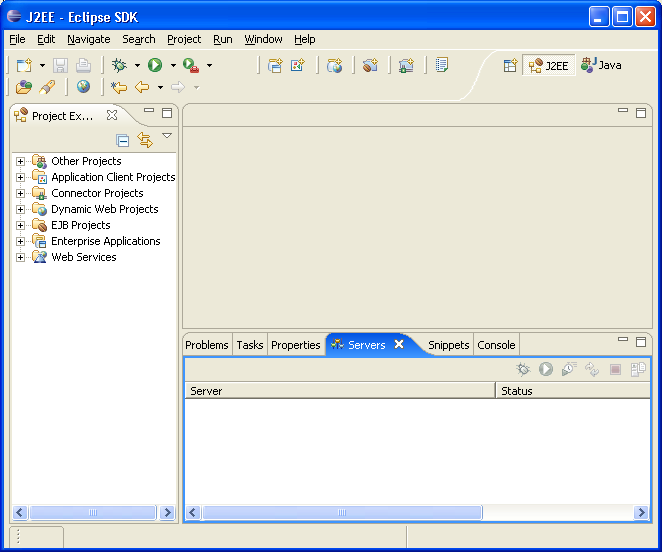
Task: Click the New wizard toolbar icon
Action: point(24,65)
